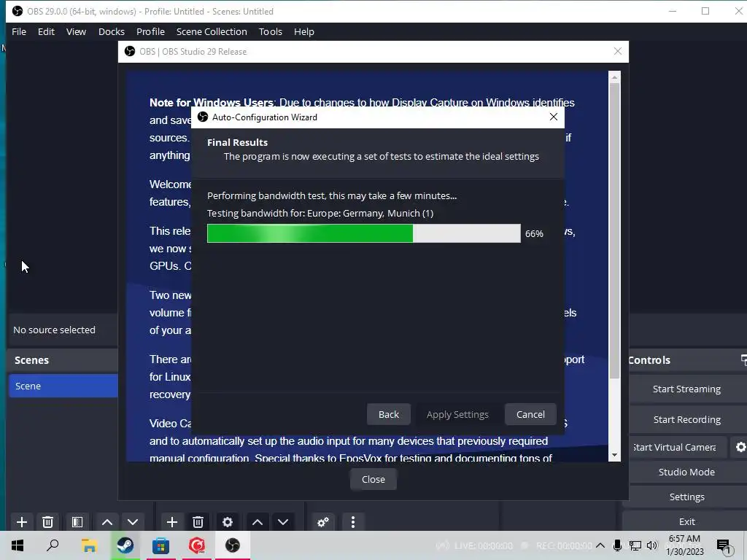Open the File menu
The width and height of the screenshot is (747, 560).
19,31
